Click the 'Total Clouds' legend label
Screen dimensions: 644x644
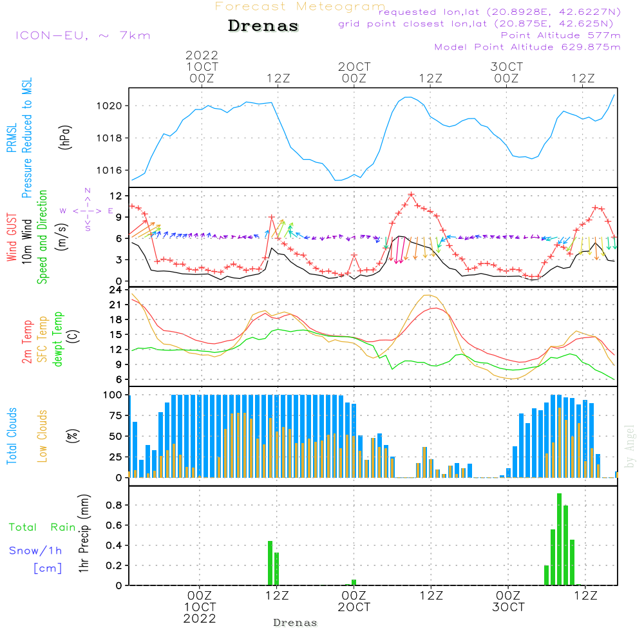click(12, 436)
